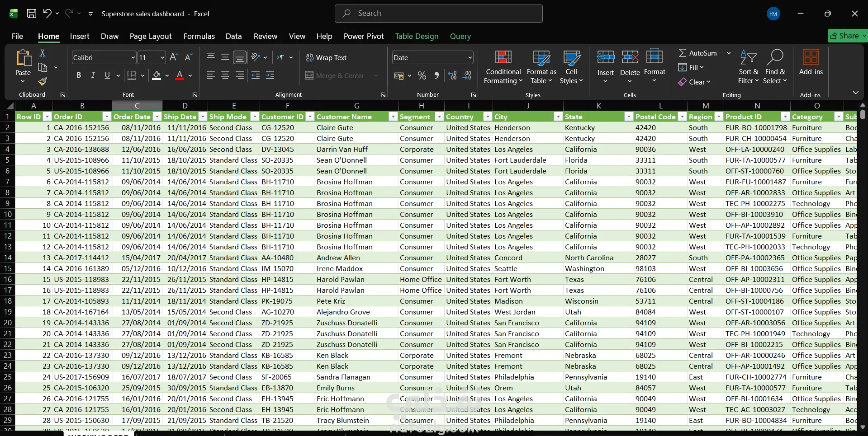This screenshot has width=868, height=436.
Task: Click the Copy icon in Clipboard group
Action: pyautogui.click(x=43, y=67)
